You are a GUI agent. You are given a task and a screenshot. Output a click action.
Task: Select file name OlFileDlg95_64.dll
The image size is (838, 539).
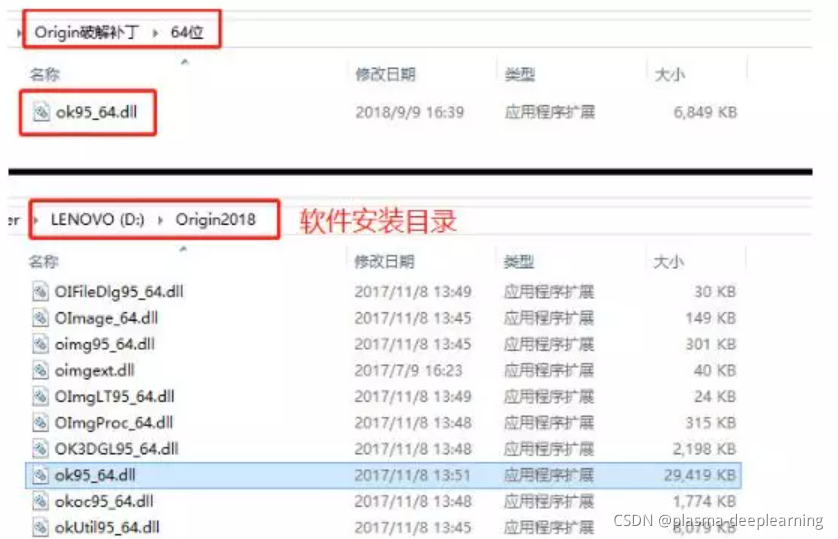pyautogui.click(x=119, y=292)
